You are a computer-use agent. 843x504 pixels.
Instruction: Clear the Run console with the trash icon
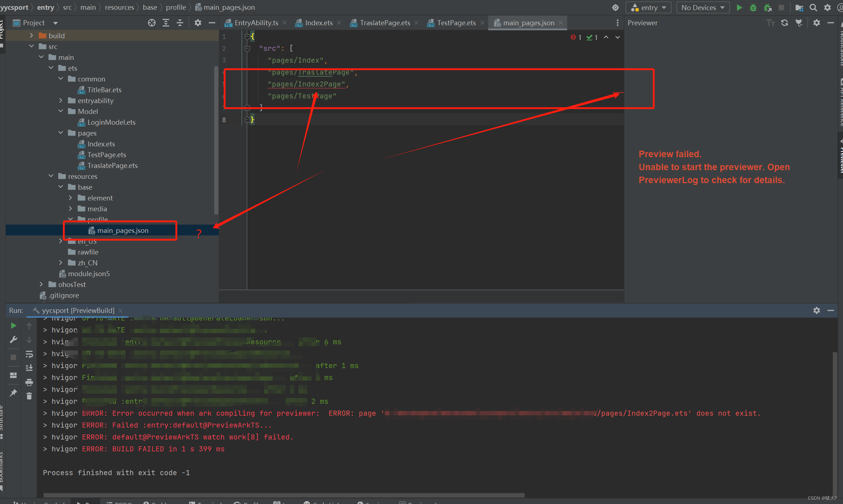click(29, 395)
